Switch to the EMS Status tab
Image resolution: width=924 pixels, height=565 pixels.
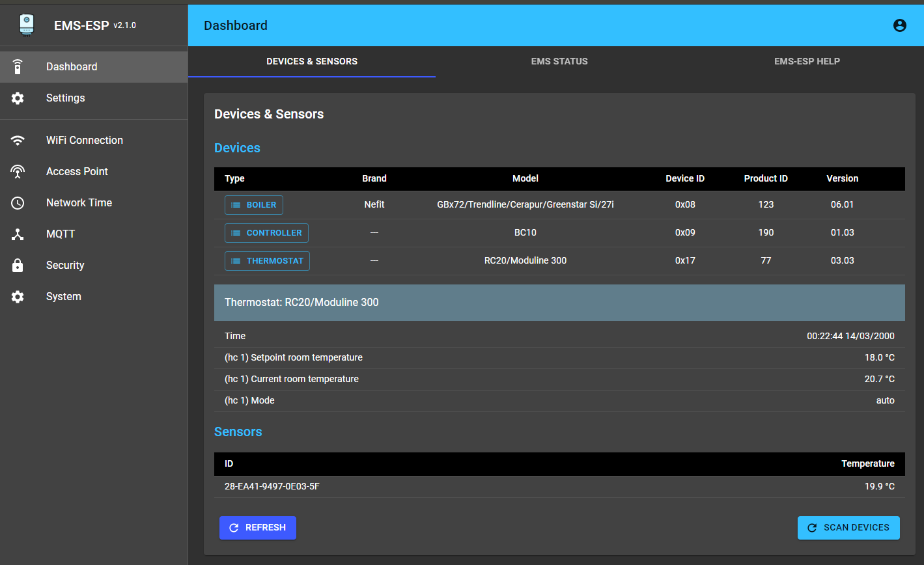click(x=559, y=62)
